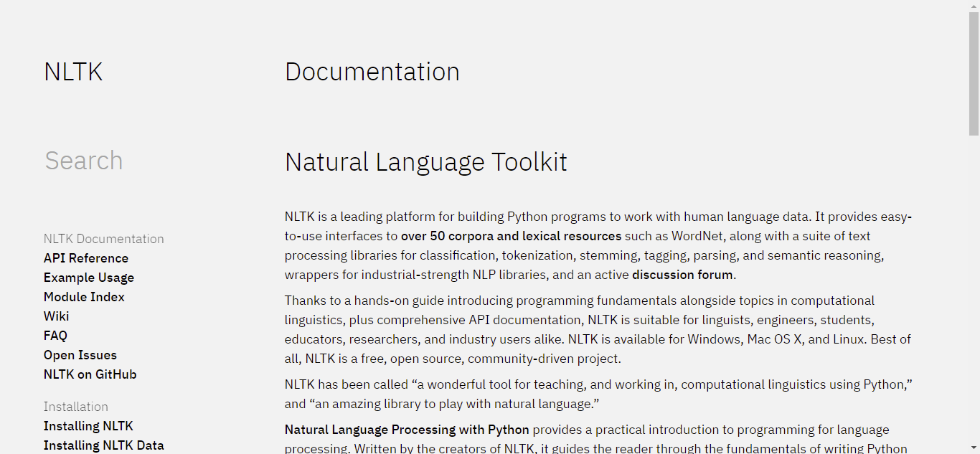The width and height of the screenshot is (980, 454).
Task: Click the NLTK site title
Action: (x=73, y=71)
